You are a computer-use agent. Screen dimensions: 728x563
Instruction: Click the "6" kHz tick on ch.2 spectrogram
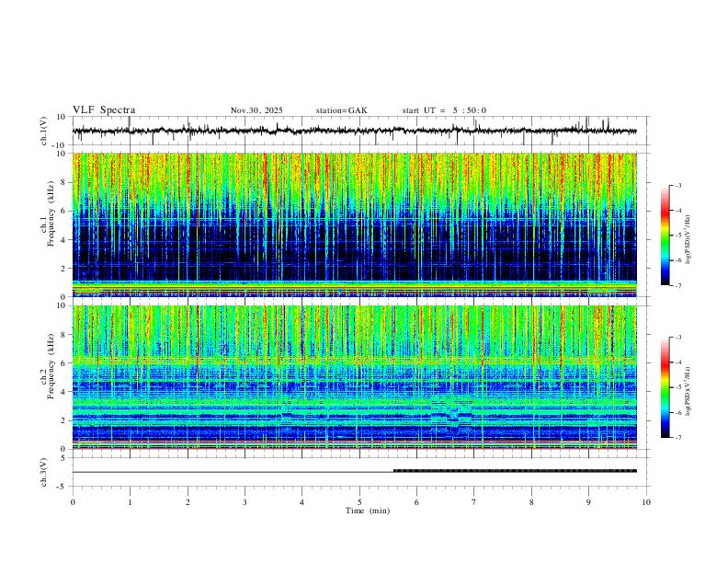tap(64, 363)
